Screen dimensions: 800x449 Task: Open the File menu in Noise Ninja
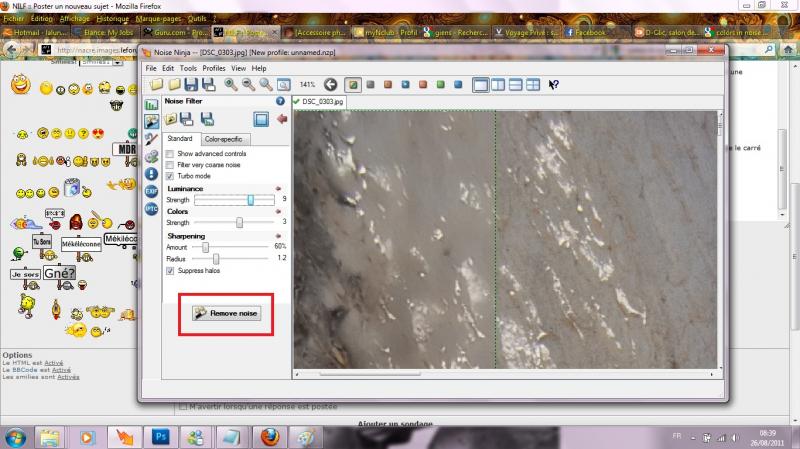[x=151, y=68]
